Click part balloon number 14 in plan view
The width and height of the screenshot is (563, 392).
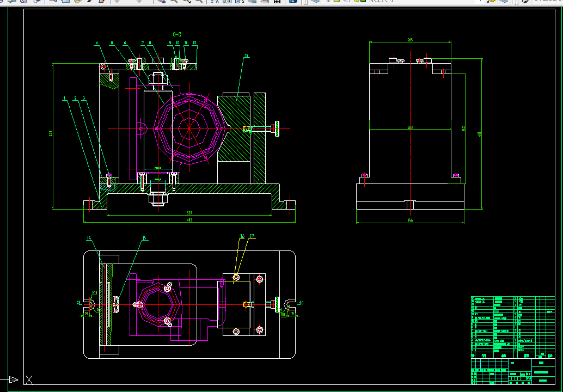pyautogui.click(x=89, y=237)
